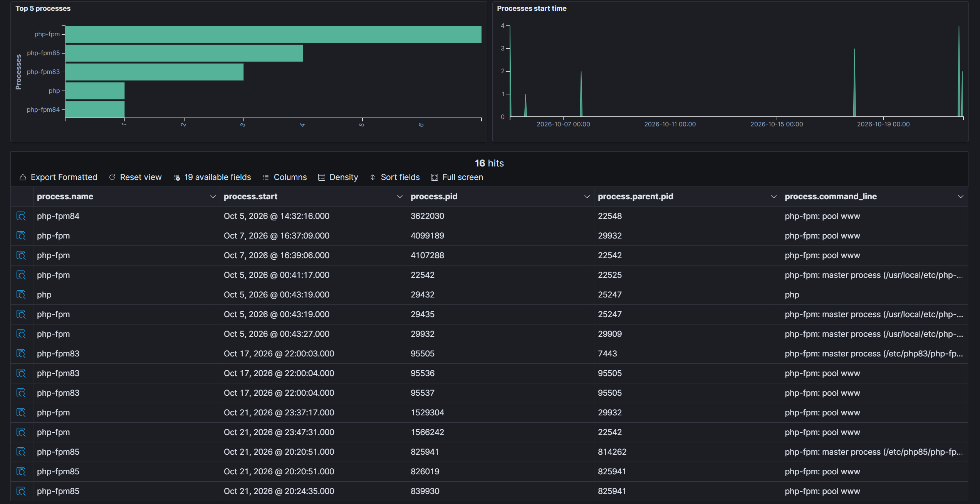
Task: Inspect document for pid 22542 row
Action: [x=21, y=275]
